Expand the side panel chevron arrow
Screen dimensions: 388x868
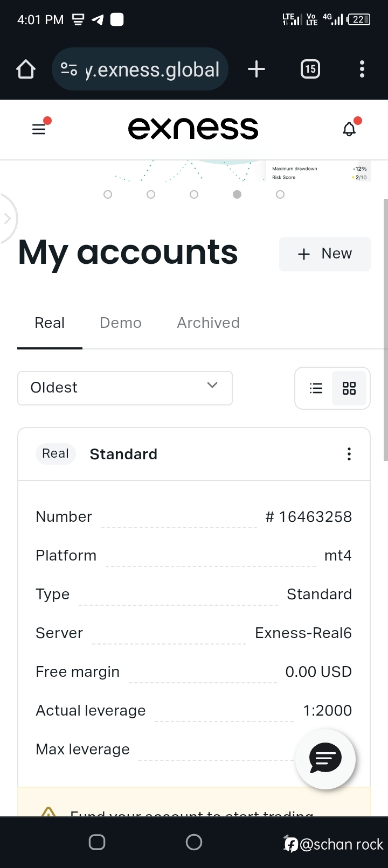click(x=8, y=219)
